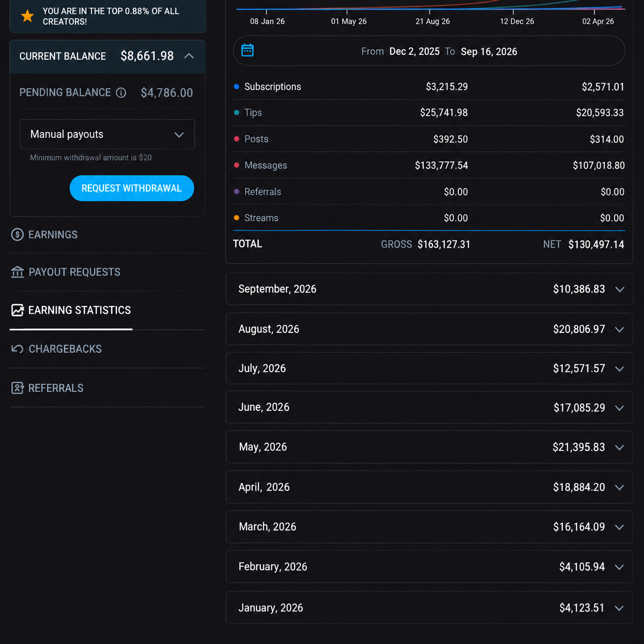Click the Payout Requests bank icon

[x=17, y=272]
